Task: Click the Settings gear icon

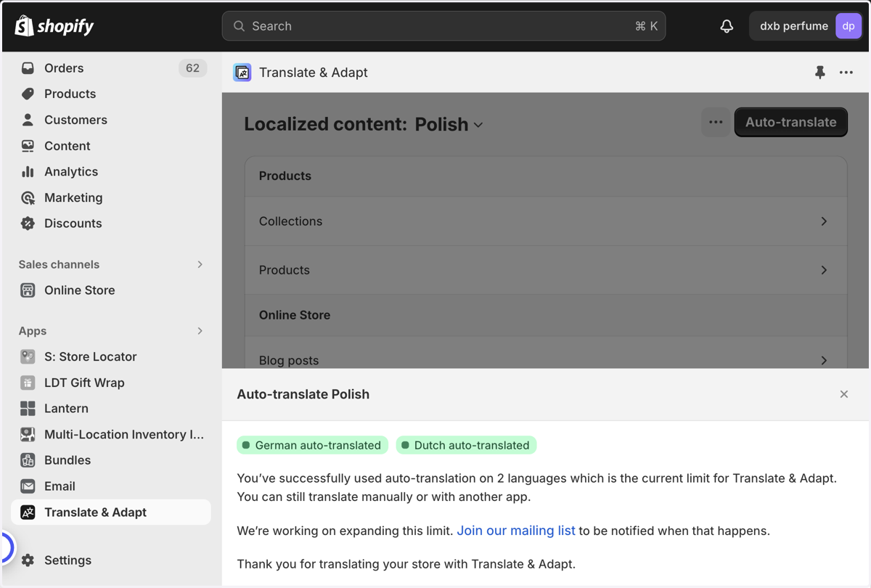Action: (x=28, y=560)
